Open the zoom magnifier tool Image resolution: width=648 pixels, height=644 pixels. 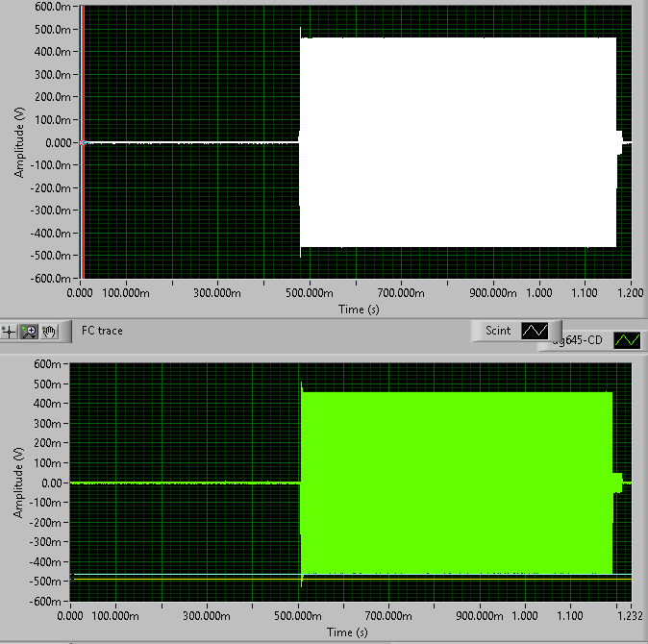pyautogui.click(x=29, y=332)
